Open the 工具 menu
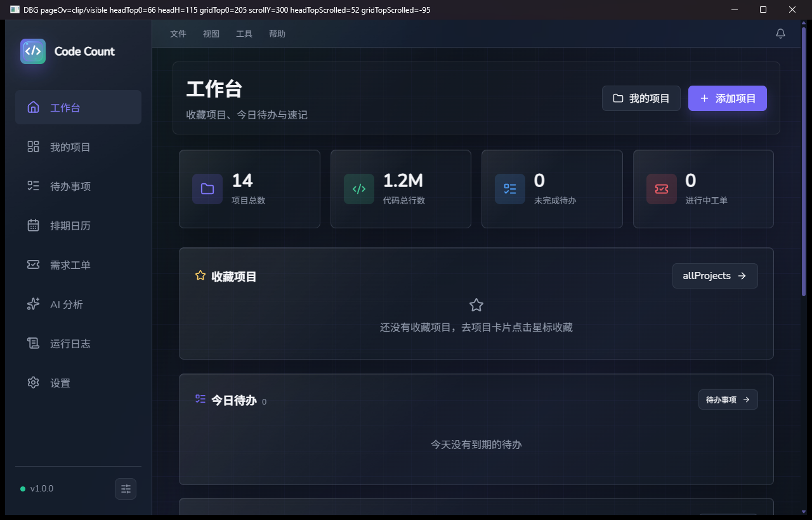This screenshot has height=520, width=812. pyautogui.click(x=244, y=34)
